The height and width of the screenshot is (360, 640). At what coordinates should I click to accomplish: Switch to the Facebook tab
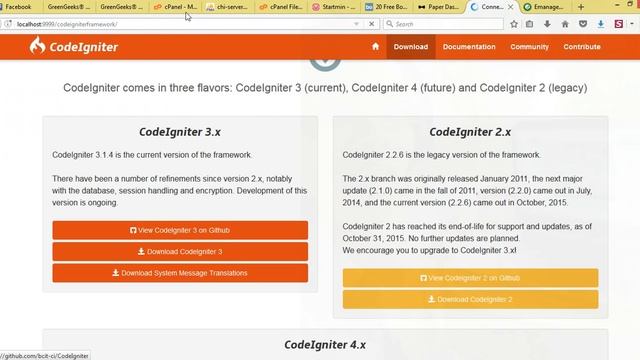tap(18, 7)
